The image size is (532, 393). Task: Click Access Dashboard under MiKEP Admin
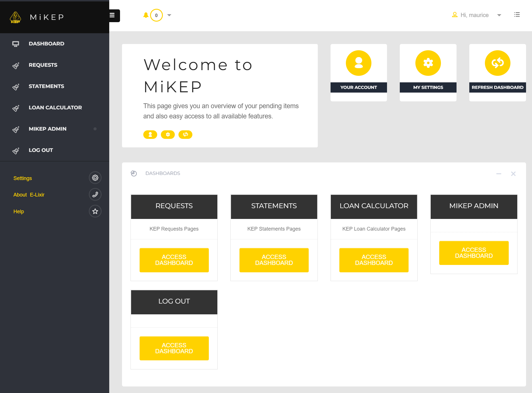[x=474, y=253]
